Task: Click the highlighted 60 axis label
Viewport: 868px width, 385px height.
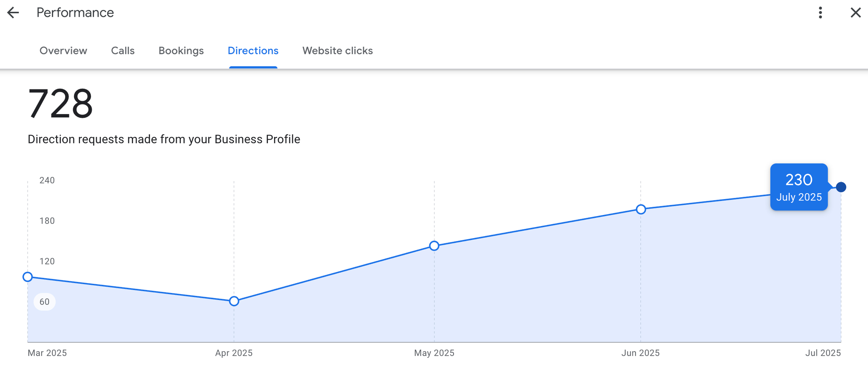Action: (x=45, y=302)
